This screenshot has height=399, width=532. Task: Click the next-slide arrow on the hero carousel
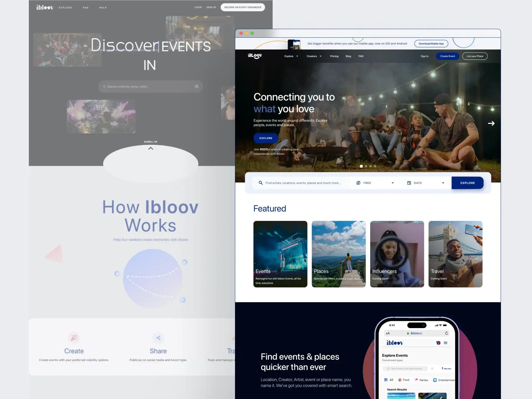[491, 123]
